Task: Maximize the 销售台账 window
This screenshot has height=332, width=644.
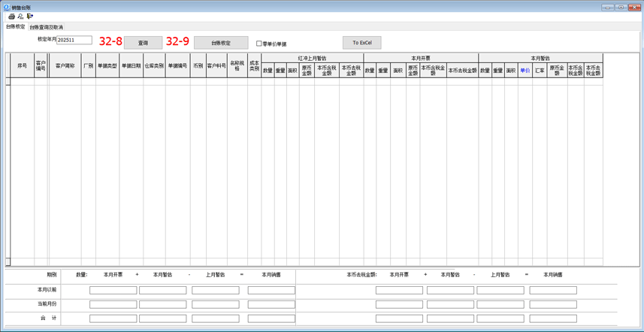Action: pos(621,7)
